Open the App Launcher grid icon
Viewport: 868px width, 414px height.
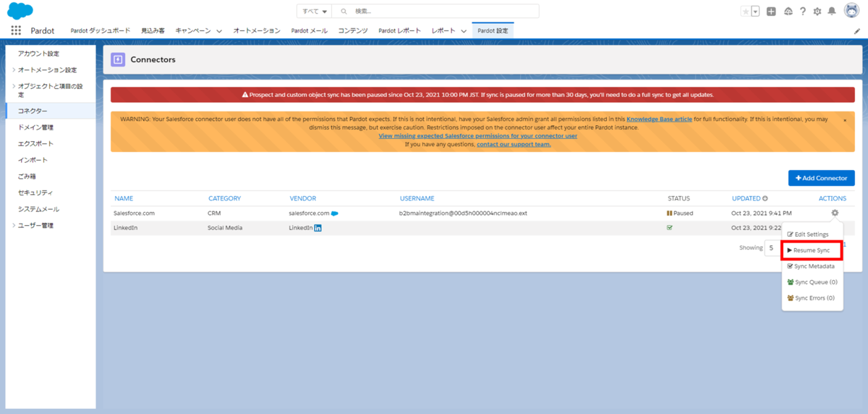16,30
